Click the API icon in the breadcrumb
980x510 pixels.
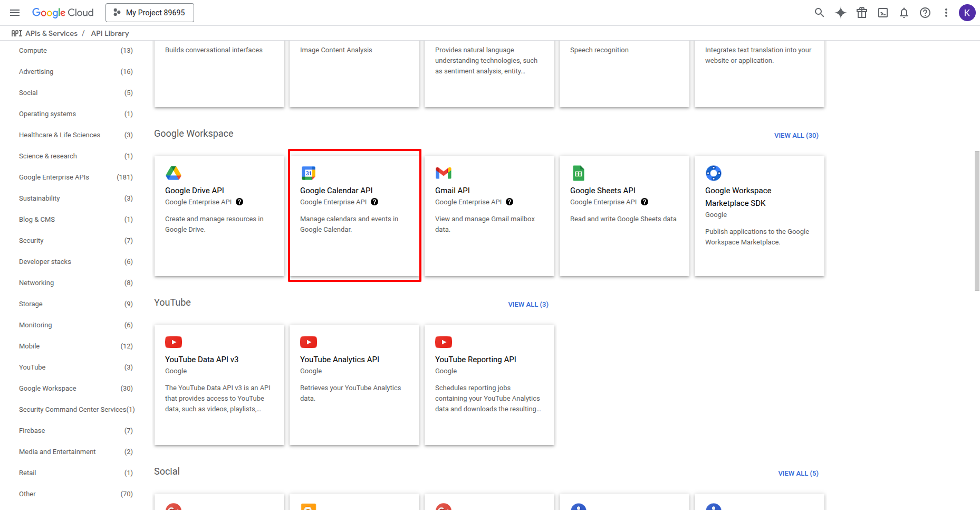pos(17,33)
